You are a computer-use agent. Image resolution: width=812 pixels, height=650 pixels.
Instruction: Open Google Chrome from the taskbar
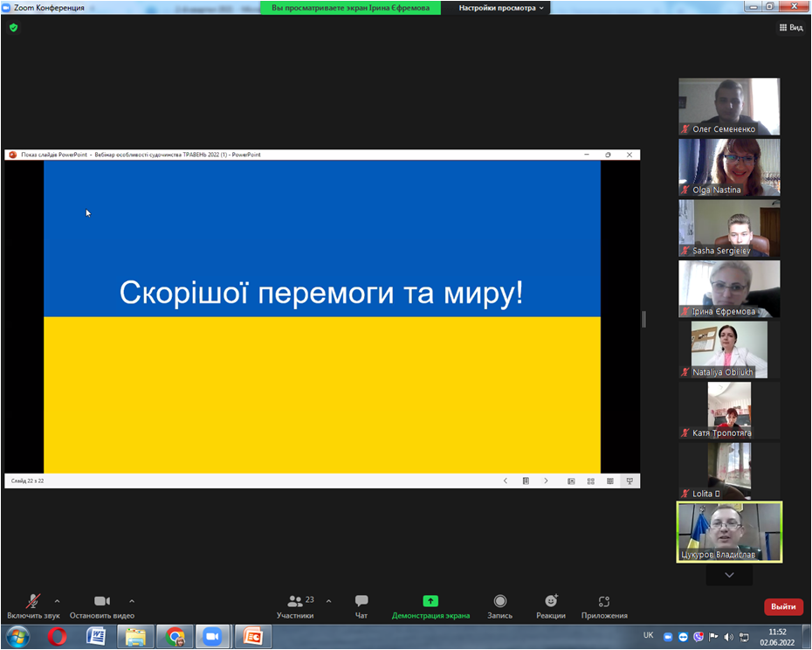click(x=175, y=637)
